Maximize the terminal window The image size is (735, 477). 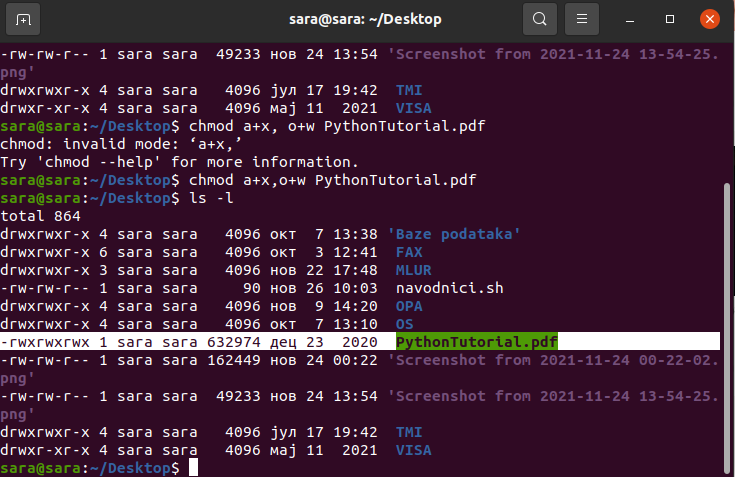tap(670, 19)
